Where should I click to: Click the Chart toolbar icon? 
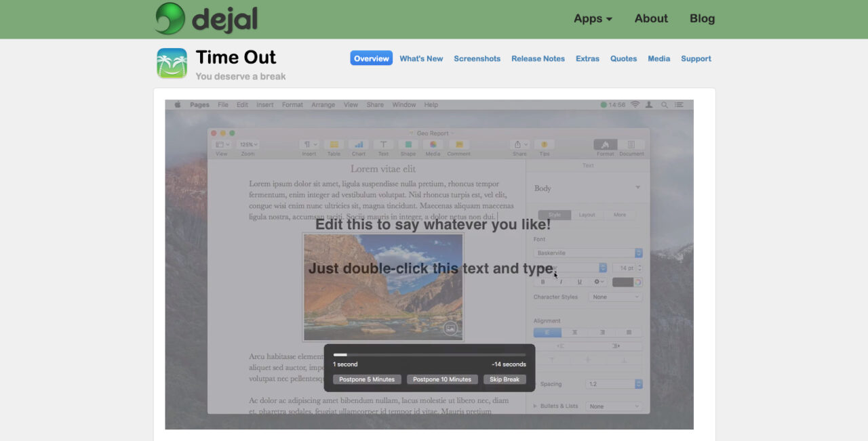[358, 144]
